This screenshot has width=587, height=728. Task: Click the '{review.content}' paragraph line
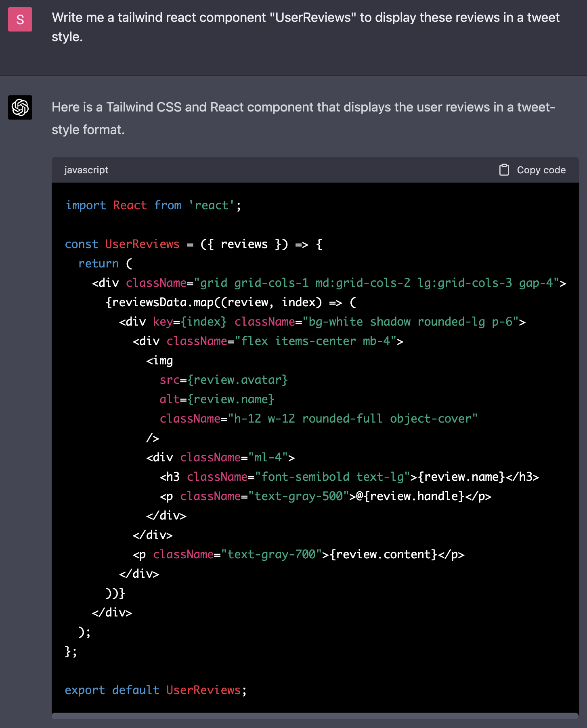[298, 554]
